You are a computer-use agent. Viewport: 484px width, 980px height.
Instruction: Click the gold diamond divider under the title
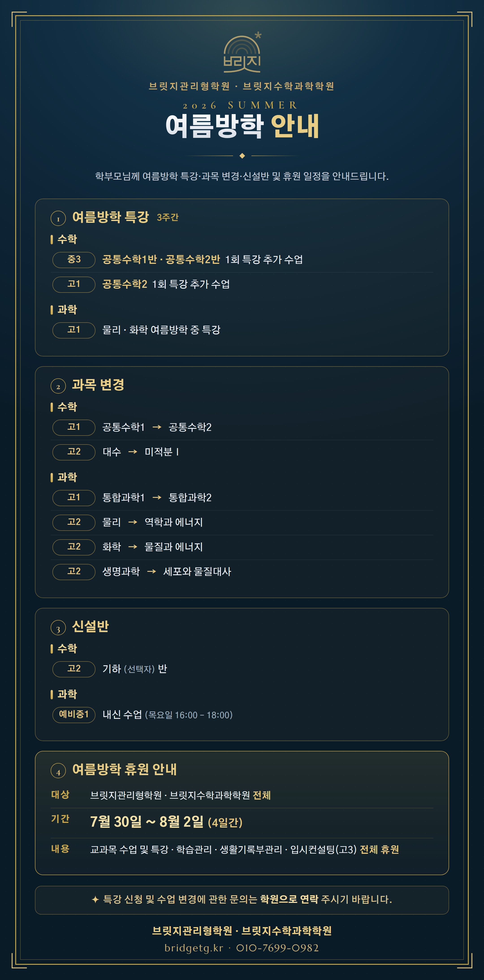click(x=242, y=156)
